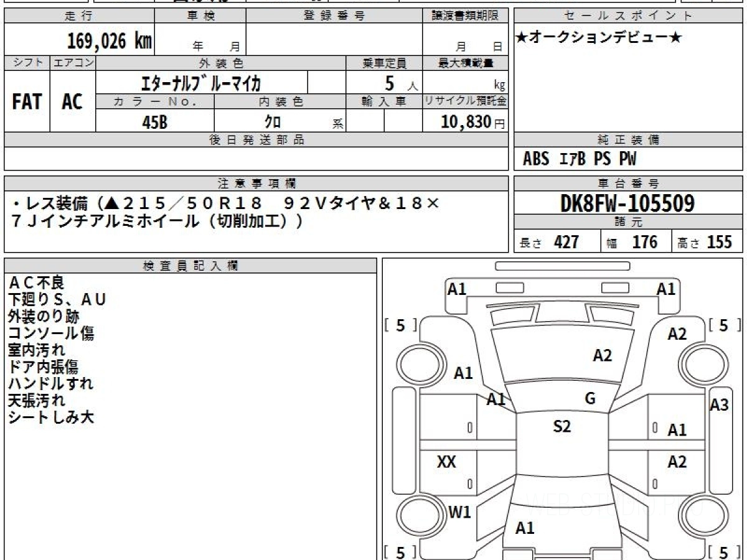Select the 登録番号 header
Viewport: 747px width, 560px height.
point(334,16)
